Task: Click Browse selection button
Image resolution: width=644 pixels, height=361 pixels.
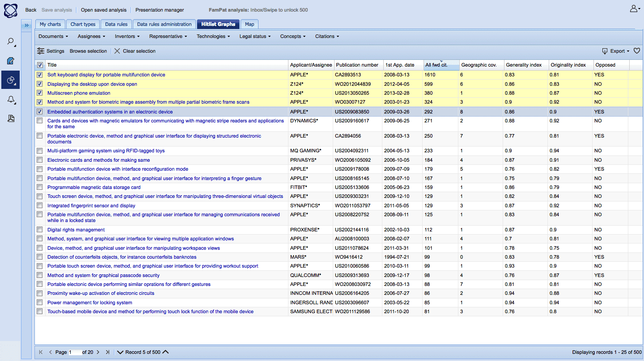Action: pyautogui.click(x=88, y=51)
